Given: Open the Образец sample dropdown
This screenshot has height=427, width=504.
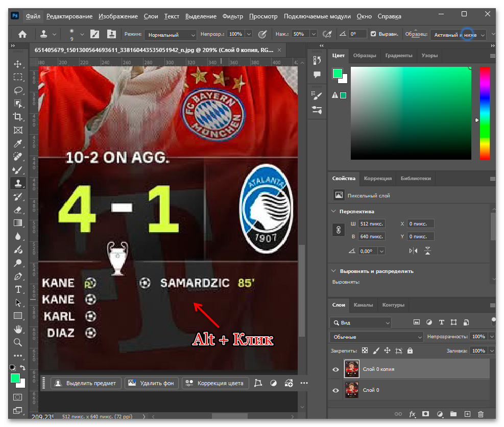Looking at the screenshot, I should (x=459, y=35).
